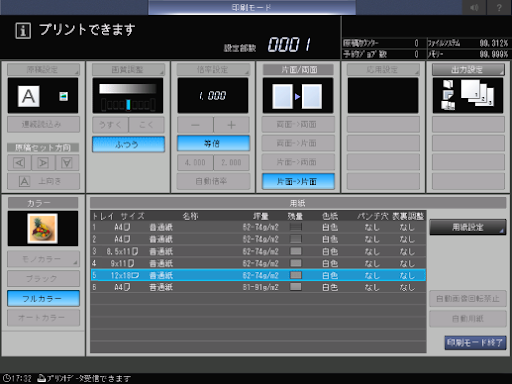512x384 pixels.
Task: Select ふつう density setting
Action: pos(128,144)
